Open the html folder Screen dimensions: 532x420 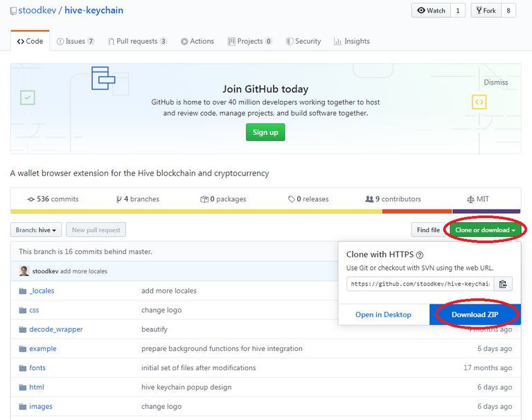[37, 387]
